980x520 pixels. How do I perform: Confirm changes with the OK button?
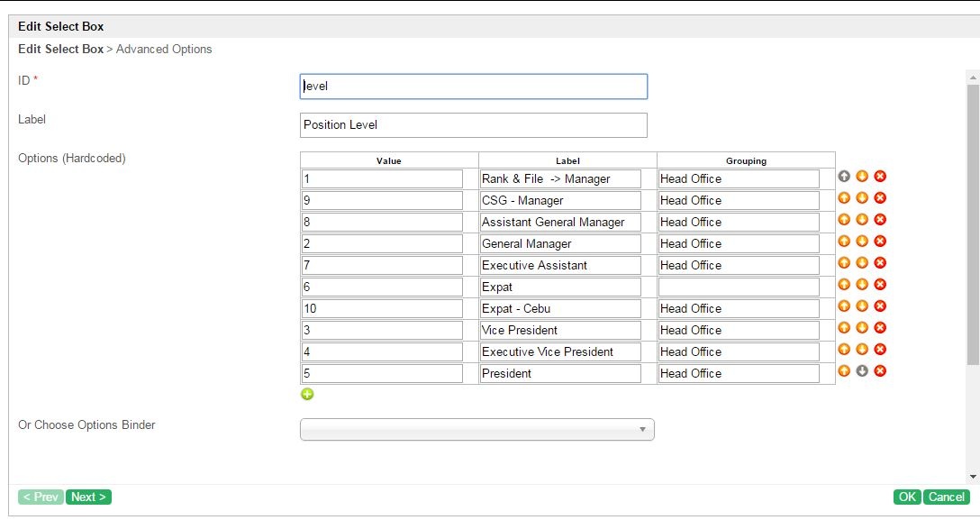click(x=908, y=497)
